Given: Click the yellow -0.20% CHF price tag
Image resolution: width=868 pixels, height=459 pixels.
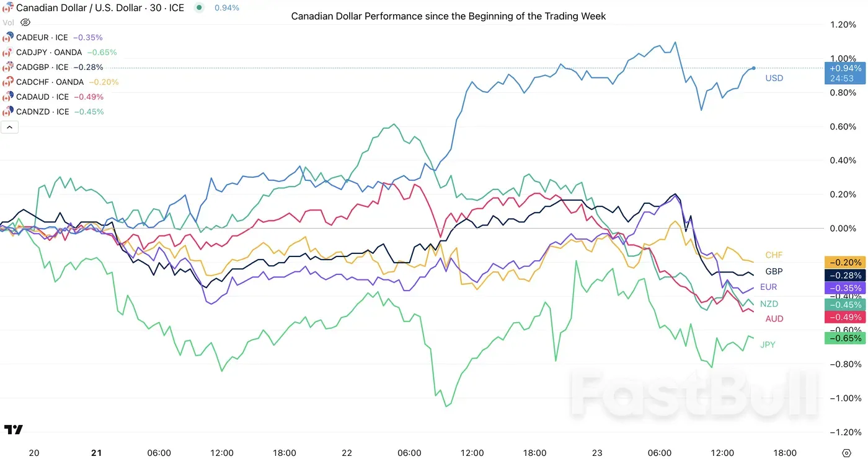Looking at the screenshot, I should click(x=844, y=263).
